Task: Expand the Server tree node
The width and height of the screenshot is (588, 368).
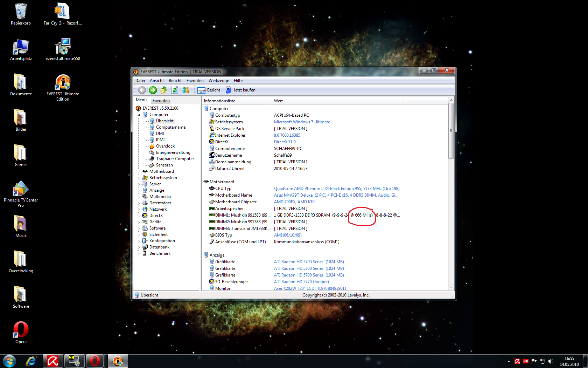Action: pos(139,184)
